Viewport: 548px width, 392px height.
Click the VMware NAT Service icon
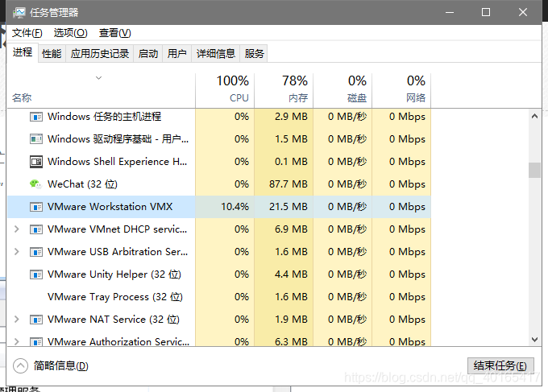coord(36,320)
